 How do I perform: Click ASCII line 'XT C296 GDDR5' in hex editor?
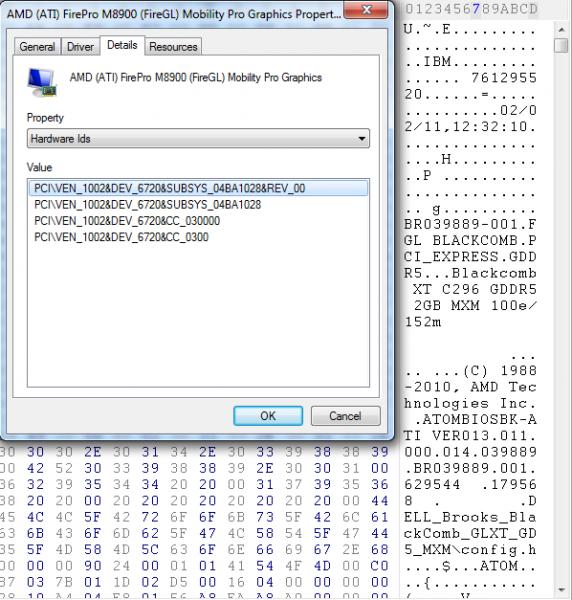[475, 289]
